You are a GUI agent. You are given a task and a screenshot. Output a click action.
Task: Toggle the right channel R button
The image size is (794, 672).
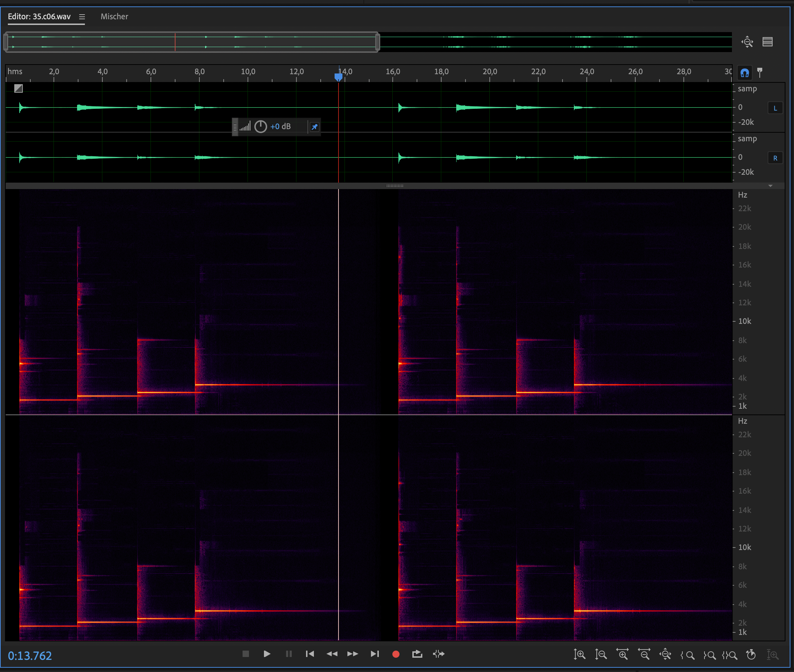pos(775,158)
